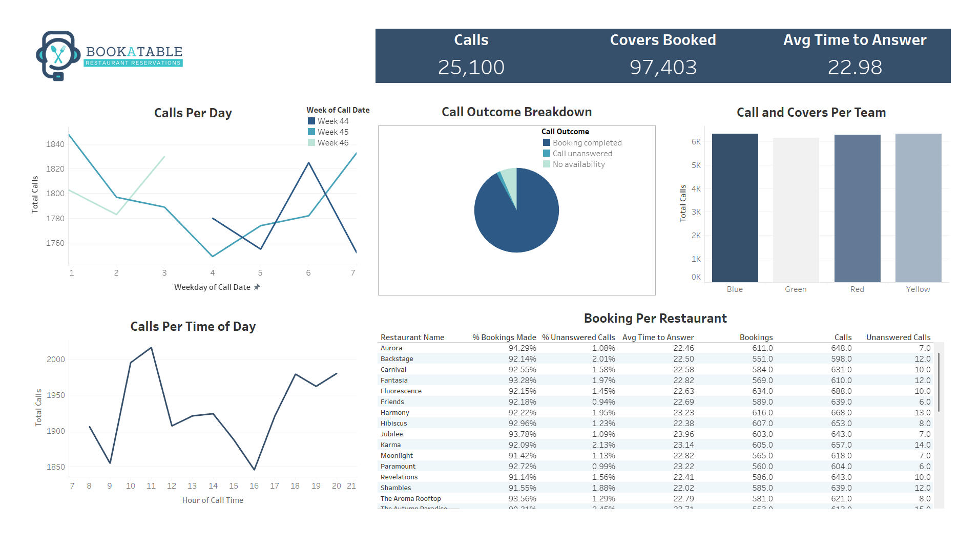
Task: Sort by the % Bookings Made column header
Action: click(x=504, y=337)
